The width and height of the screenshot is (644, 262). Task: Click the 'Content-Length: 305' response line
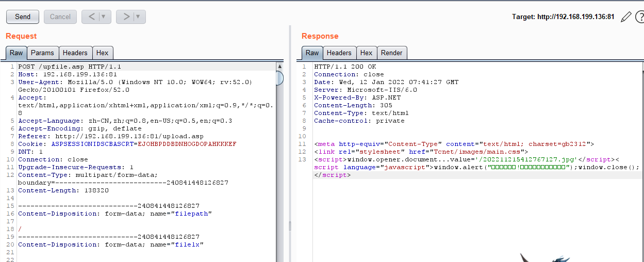point(353,105)
